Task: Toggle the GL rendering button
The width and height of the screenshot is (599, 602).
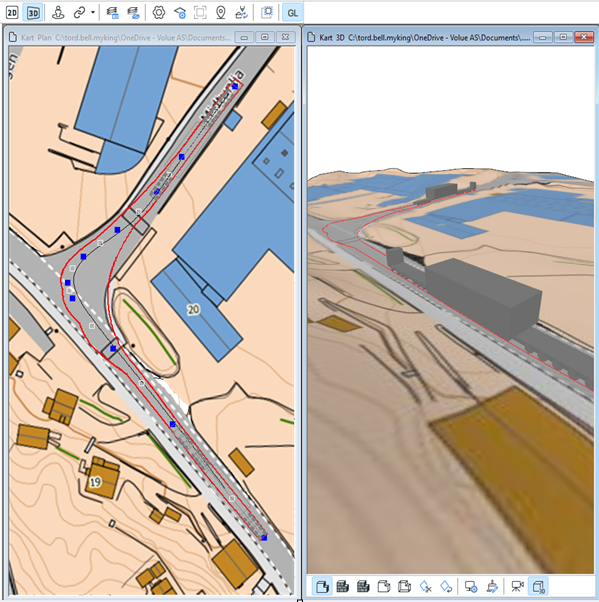Action: 292,13
